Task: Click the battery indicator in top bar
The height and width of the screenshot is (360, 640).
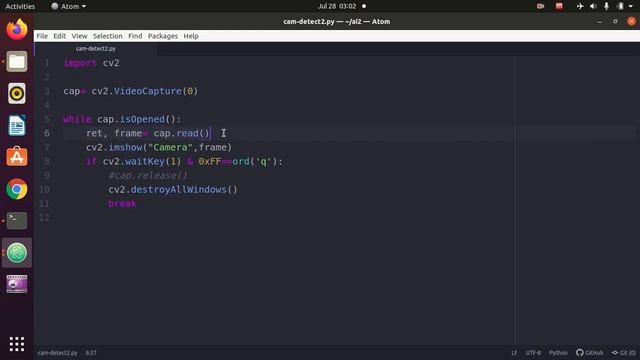Action: click(x=620, y=6)
